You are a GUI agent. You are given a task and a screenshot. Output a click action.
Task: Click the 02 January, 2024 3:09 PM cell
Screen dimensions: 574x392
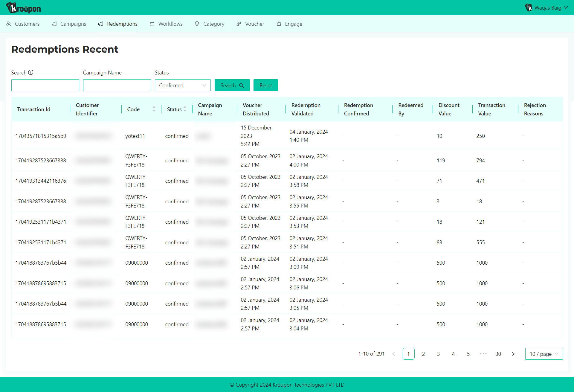click(309, 263)
